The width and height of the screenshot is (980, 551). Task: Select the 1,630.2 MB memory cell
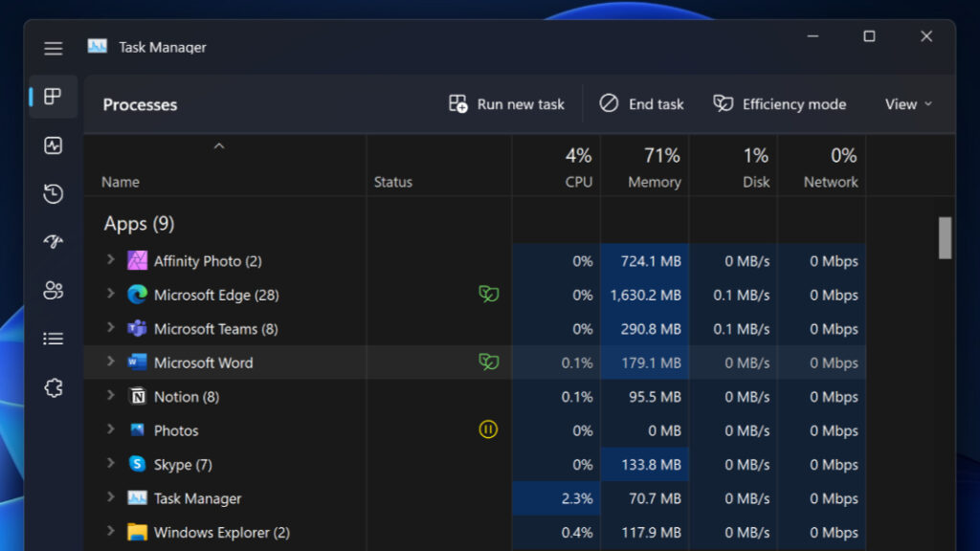tap(645, 295)
